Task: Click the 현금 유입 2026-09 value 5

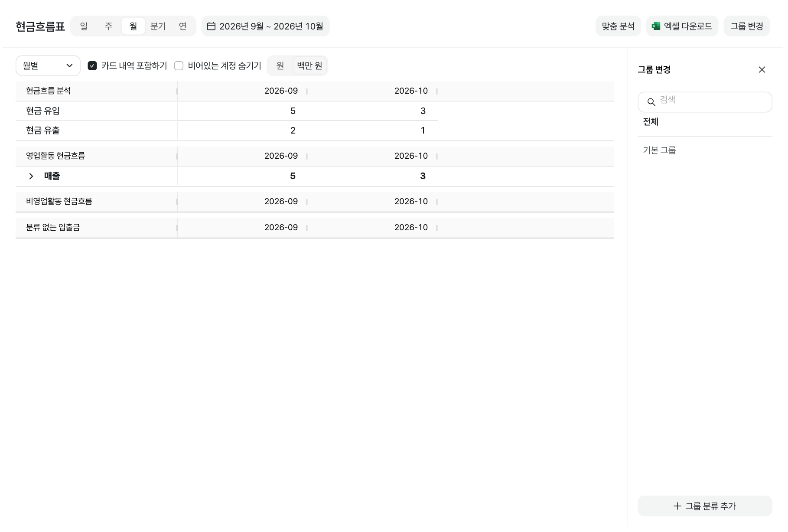Action: point(293,111)
